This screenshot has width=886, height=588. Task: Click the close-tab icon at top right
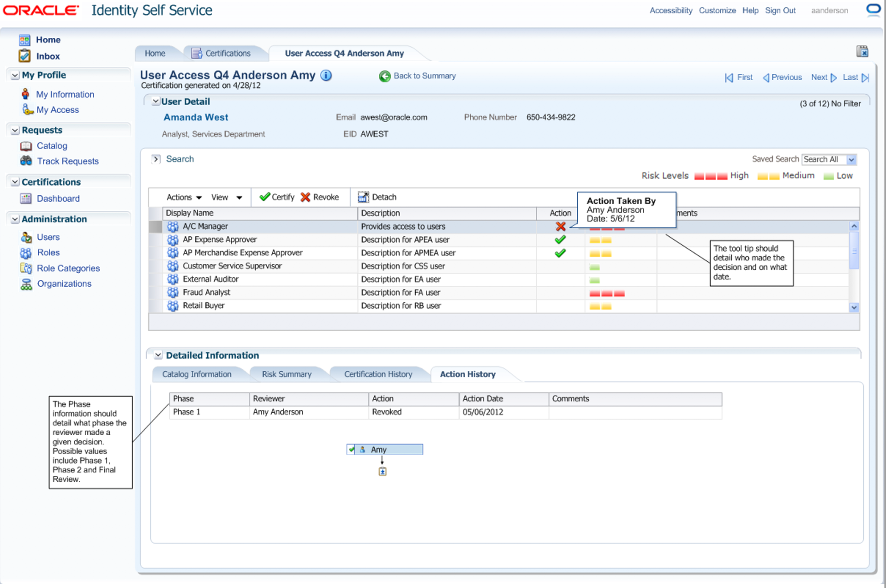point(862,51)
